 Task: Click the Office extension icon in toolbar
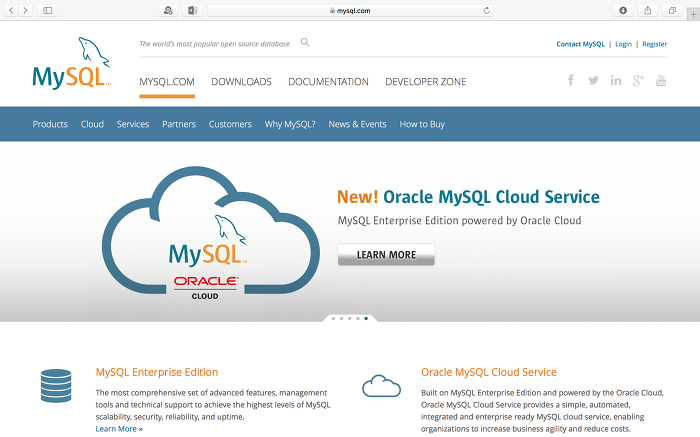(x=192, y=10)
